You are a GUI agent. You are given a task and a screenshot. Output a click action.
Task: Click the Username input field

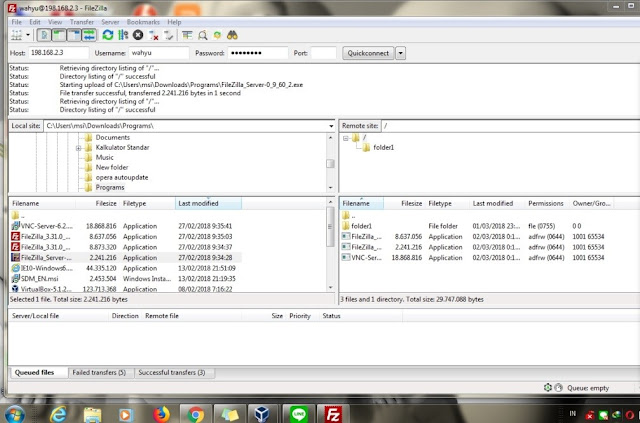coord(159,53)
